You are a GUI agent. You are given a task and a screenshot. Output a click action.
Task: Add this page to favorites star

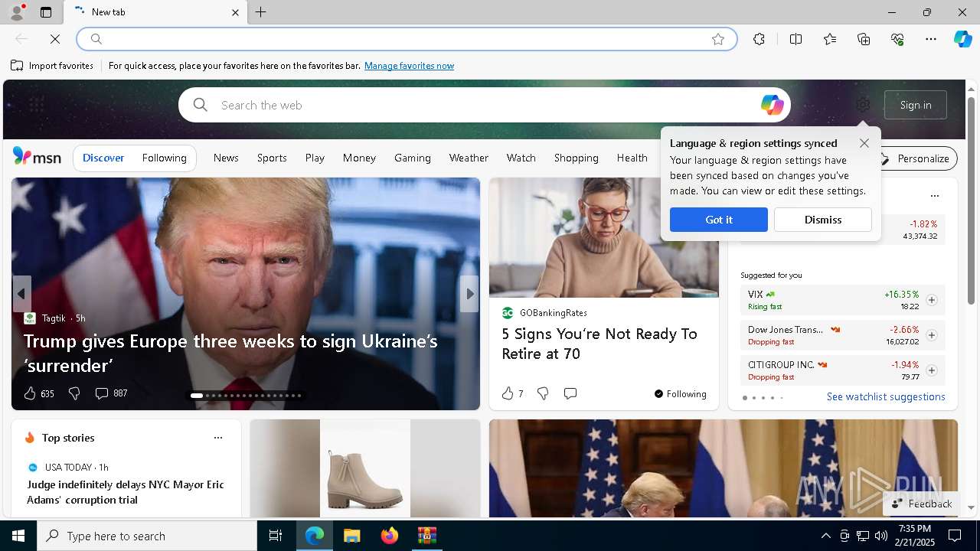[x=718, y=39]
